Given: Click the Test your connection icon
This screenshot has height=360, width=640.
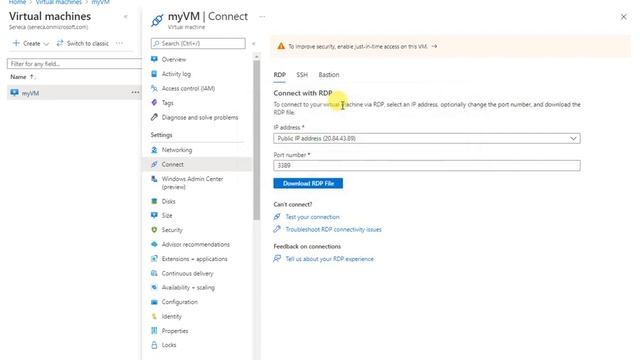Looking at the screenshot, I should click(277, 217).
